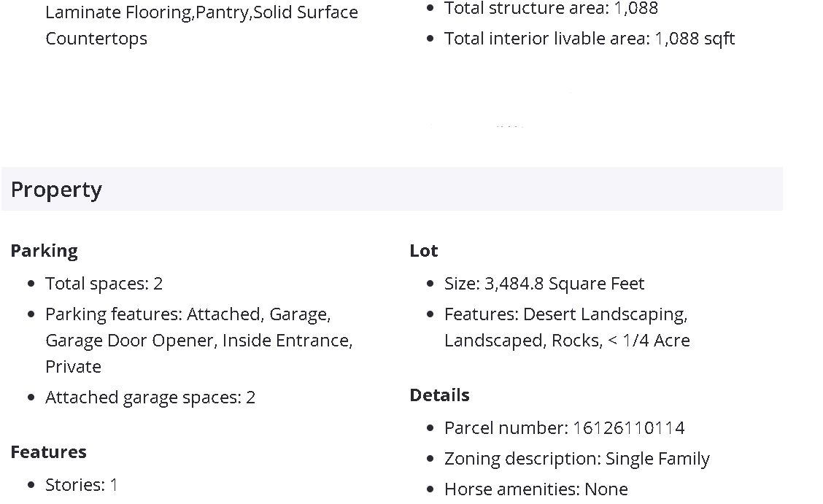823x504 pixels.
Task: Click Total interior livable area text
Action: (589, 39)
